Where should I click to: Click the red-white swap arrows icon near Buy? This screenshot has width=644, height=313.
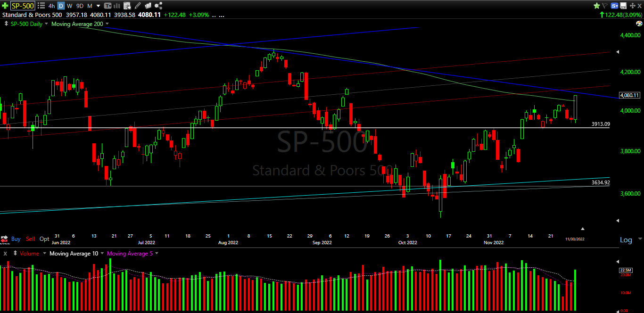tap(4, 239)
